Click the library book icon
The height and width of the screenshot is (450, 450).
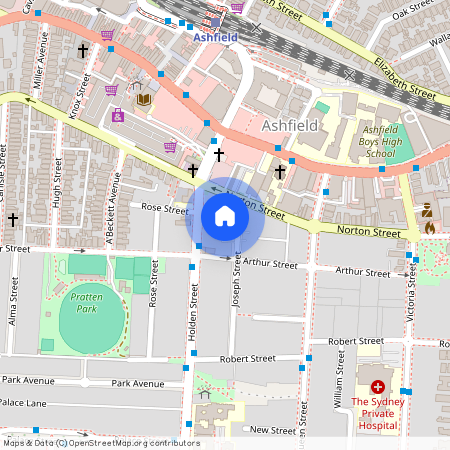(144, 99)
